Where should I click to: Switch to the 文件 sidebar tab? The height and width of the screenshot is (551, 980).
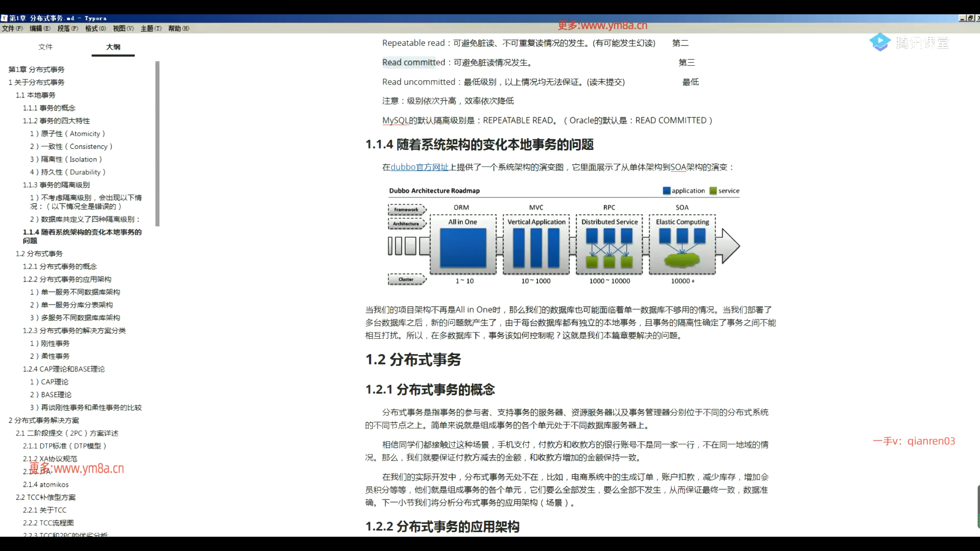[45, 47]
